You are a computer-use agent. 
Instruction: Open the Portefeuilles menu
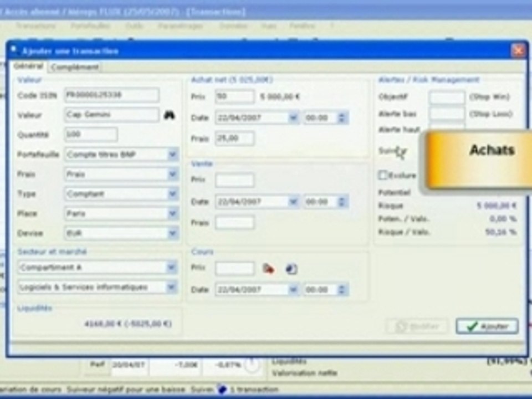[x=90, y=26]
